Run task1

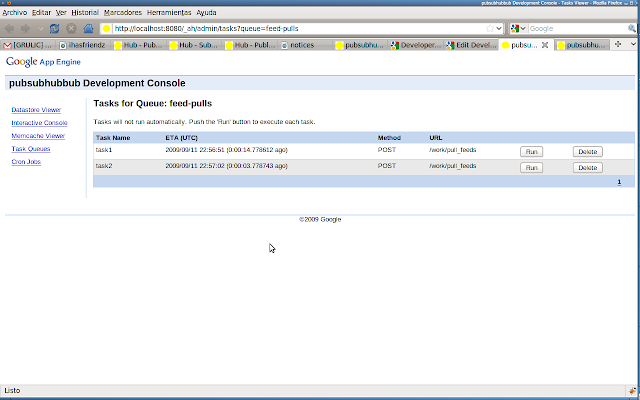click(531, 152)
